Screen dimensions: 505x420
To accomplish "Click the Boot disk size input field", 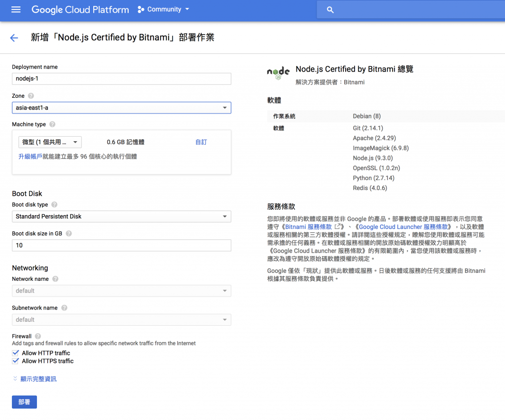I will click(x=121, y=245).
